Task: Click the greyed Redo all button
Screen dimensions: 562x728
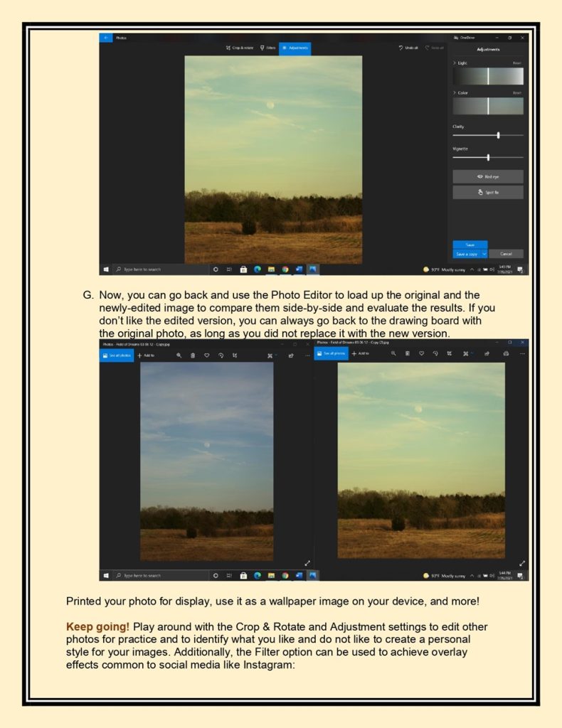Action: click(x=434, y=48)
